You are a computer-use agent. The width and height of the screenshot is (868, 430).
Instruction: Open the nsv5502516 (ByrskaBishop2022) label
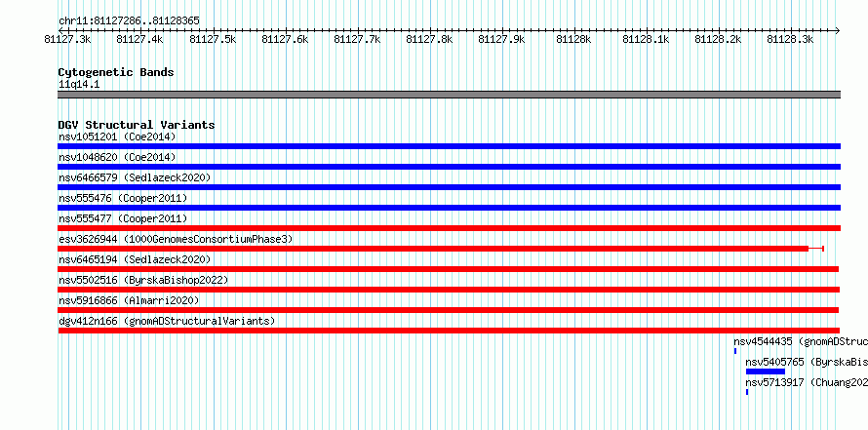pyautogui.click(x=143, y=280)
